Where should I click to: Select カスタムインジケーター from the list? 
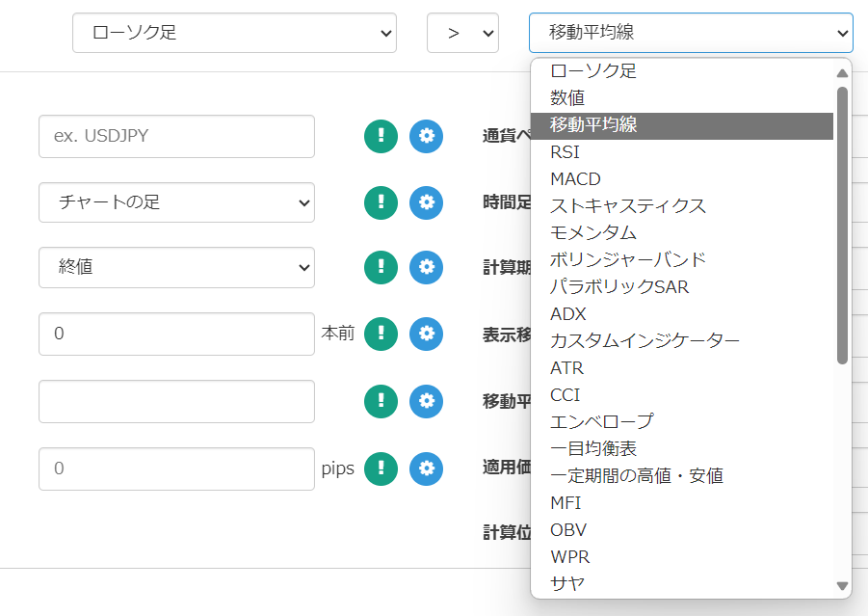(644, 341)
